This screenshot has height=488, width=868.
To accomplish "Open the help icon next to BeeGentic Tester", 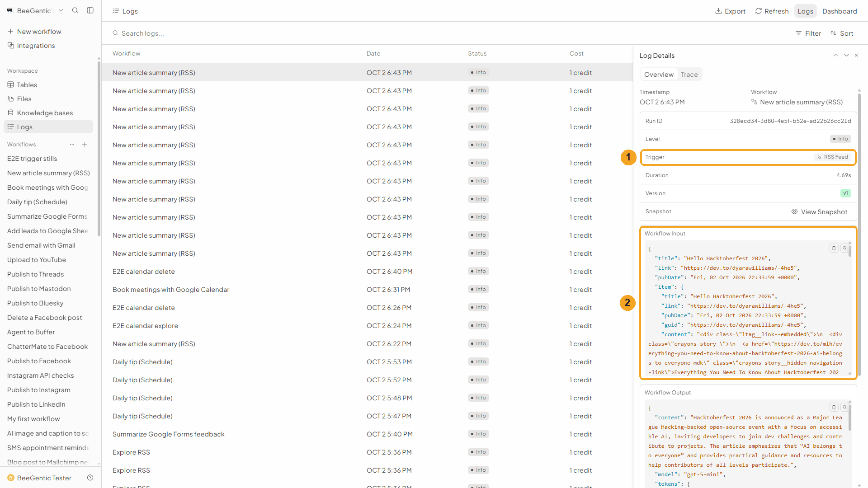I will (90, 478).
